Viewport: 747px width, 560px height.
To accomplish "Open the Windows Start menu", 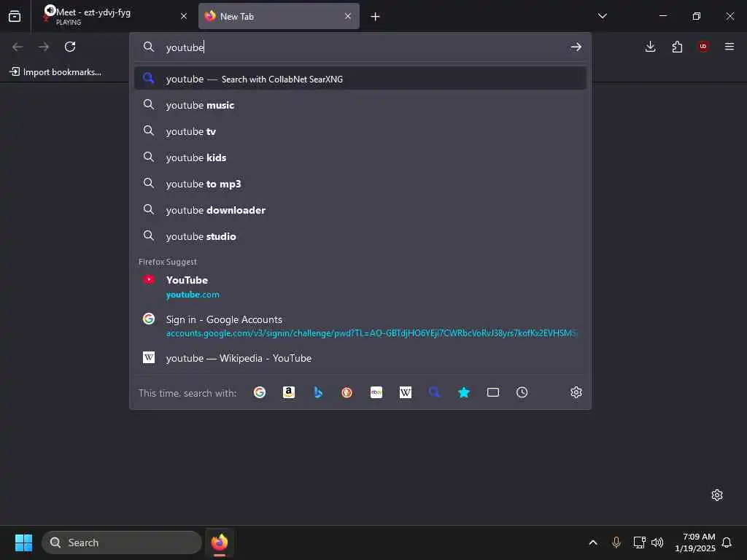I will (23, 542).
